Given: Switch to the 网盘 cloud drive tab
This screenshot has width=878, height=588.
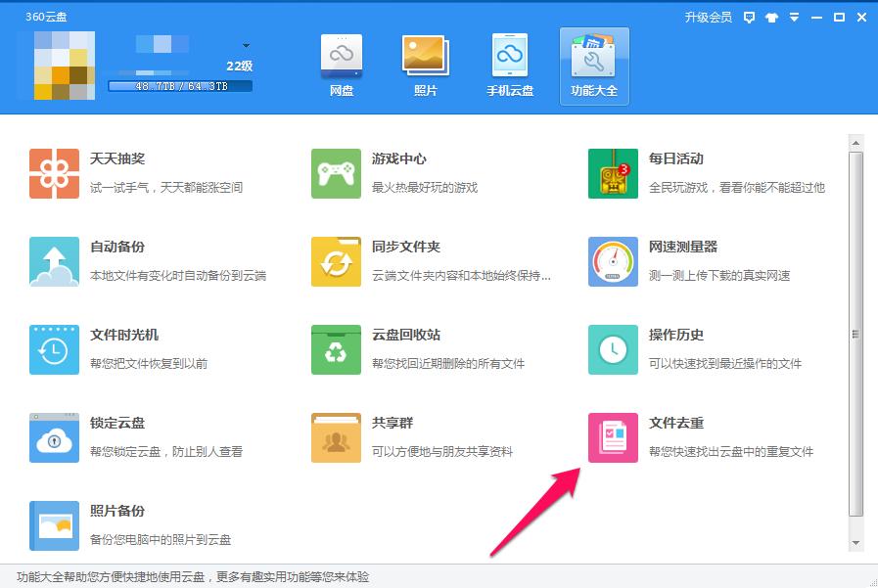Looking at the screenshot, I should (x=341, y=64).
